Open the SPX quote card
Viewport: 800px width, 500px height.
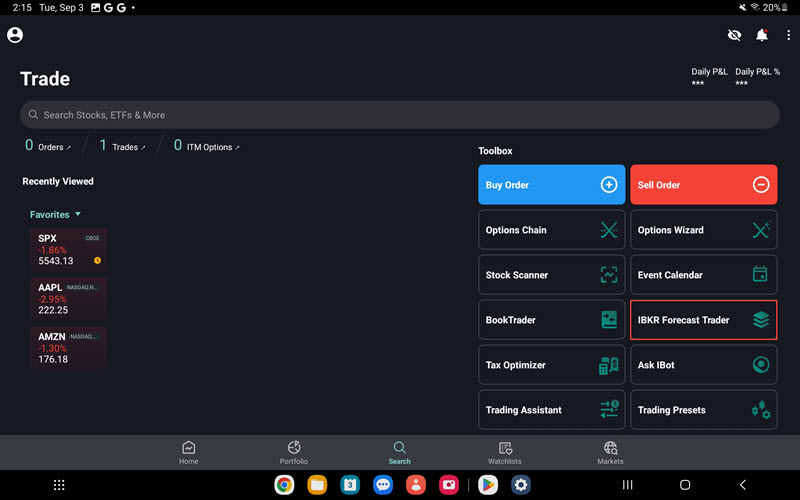[68, 249]
